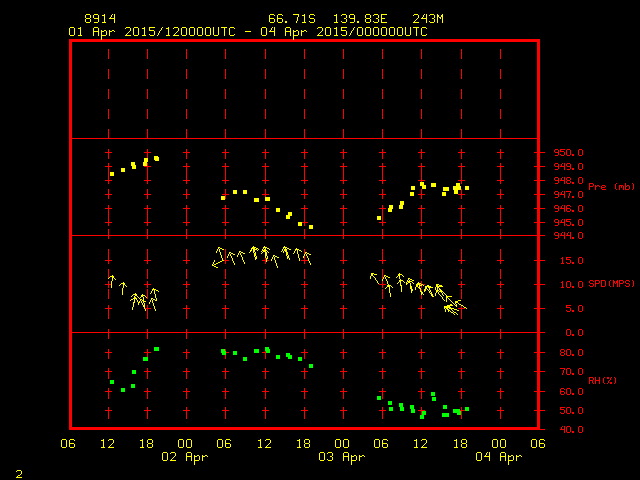
Task: Click the 04 Apr date marker
Action: pyautogui.click(x=498, y=457)
